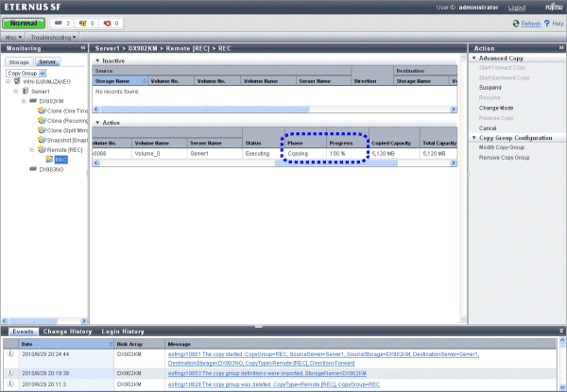This screenshot has height=392, width=567.
Task: Collapse the WIN-0J8VMJZAXEG tree node
Action: pyautogui.click(x=8, y=81)
